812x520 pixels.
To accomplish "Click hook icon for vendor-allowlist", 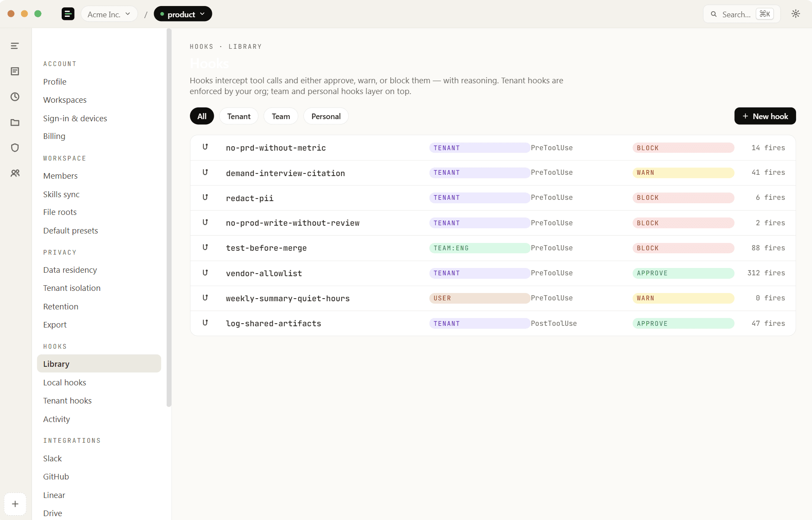I will pyautogui.click(x=205, y=273).
